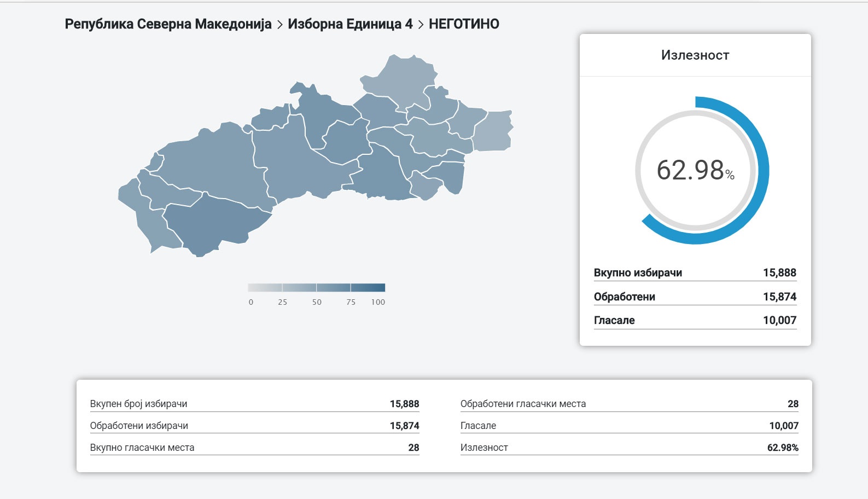
Task: Click 28 next to Вкупно гласачки места
Action: click(x=413, y=448)
